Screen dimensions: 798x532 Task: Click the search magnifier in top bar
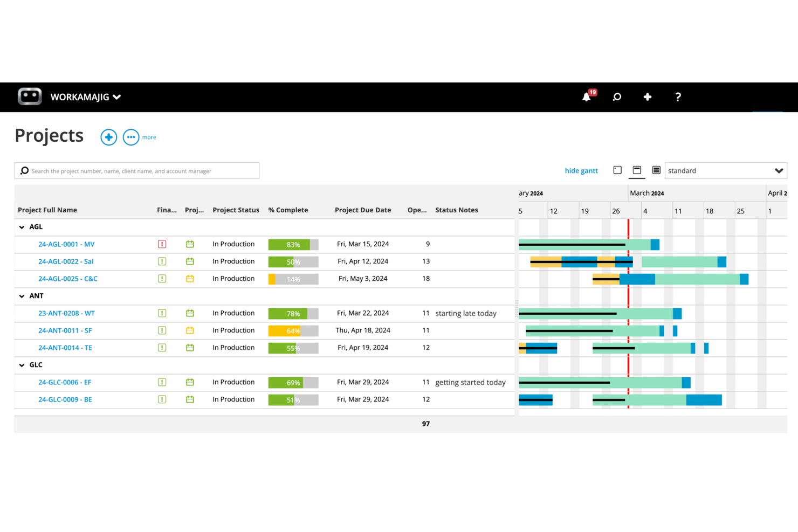pyautogui.click(x=617, y=97)
